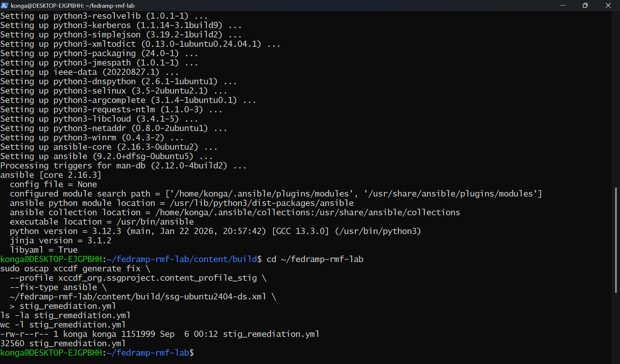Click the final prompt '~/fedramp-rmf-lab$'
This screenshot has height=364, width=620.
[x=150, y=353]
